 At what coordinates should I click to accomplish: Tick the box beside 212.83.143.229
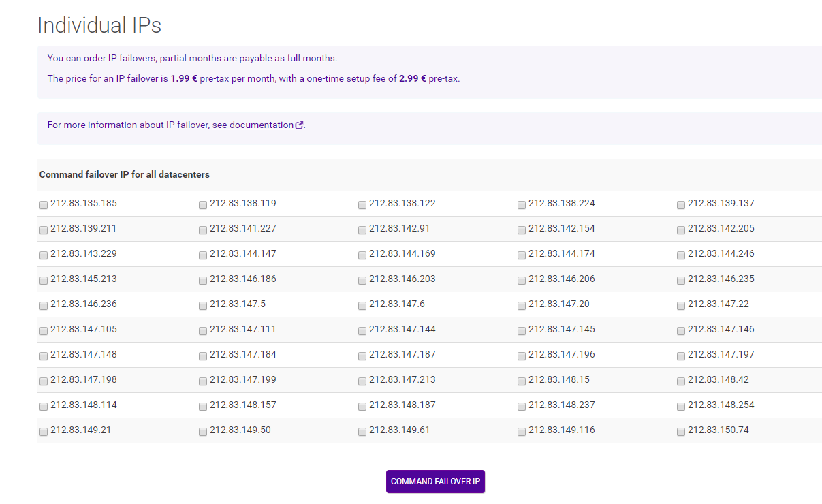pos(44,255)
